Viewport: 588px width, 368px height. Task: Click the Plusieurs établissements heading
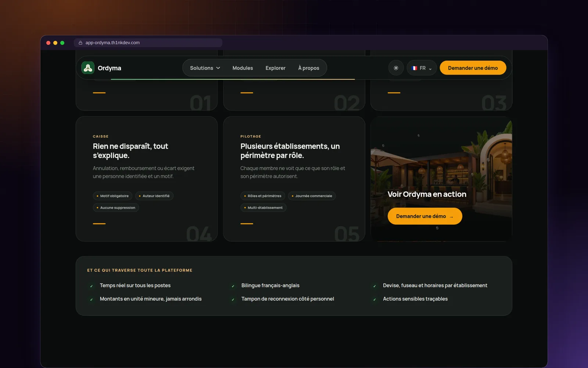click(x=290, y=151)
